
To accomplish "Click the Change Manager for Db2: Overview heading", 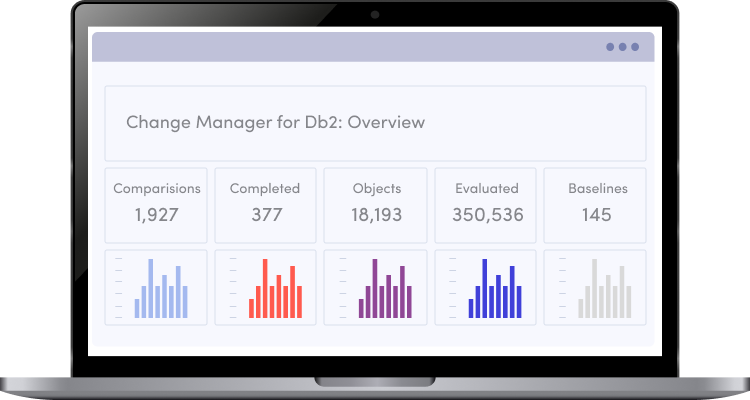I will click(275, 122).
